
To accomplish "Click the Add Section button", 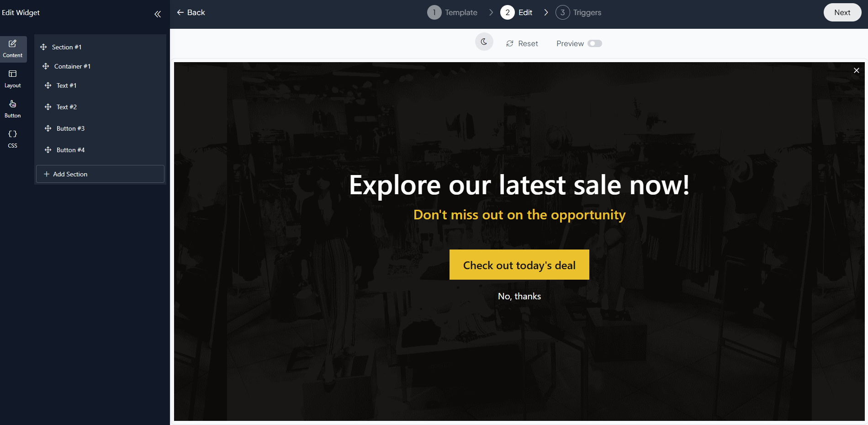I will tap(100, 174).
